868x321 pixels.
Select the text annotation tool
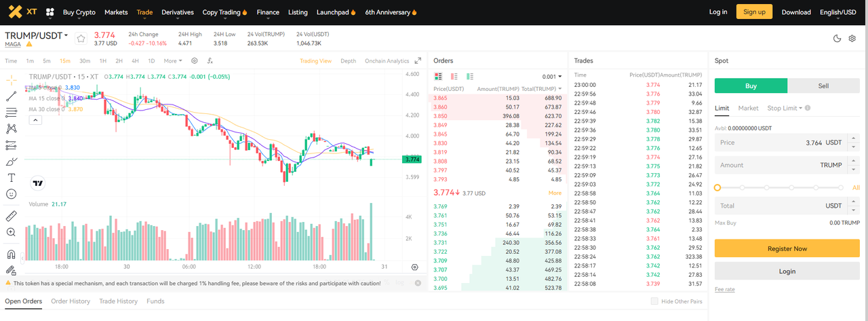tap(12, 178)
